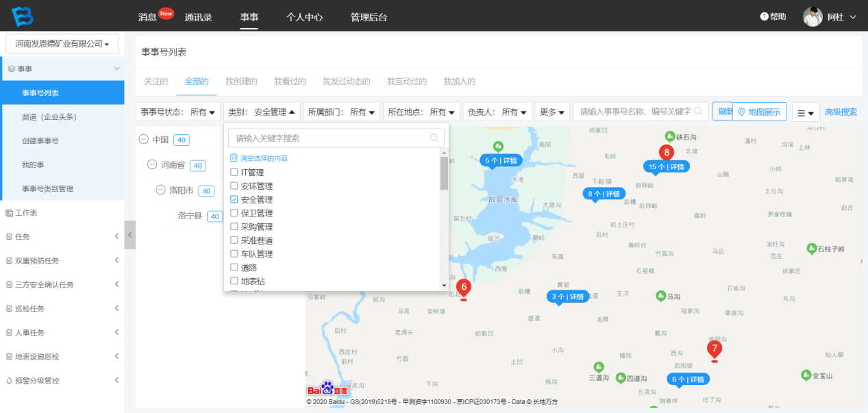
Task: Switch to the 我发过动态的 tab
Action: pyautogui.click(x=347, y=82)
